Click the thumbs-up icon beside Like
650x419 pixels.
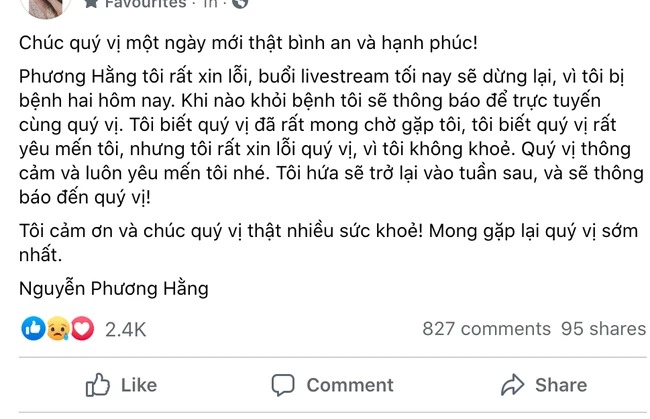tap(97, 385)
